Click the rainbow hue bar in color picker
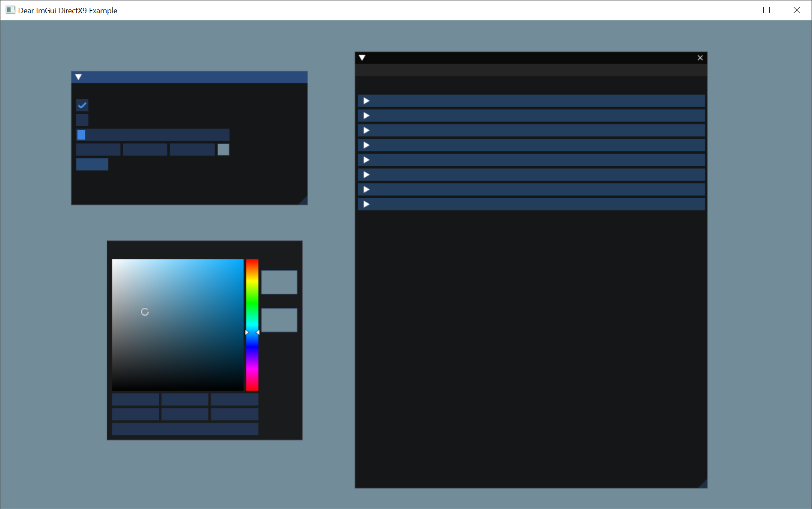Viewport: 812px width, 509px height. [x=252, y=325]
